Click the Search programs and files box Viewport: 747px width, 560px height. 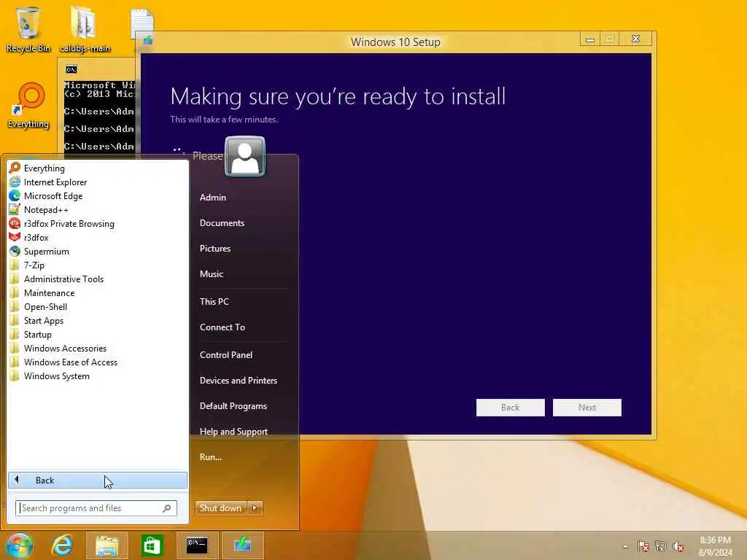point(96,508)
